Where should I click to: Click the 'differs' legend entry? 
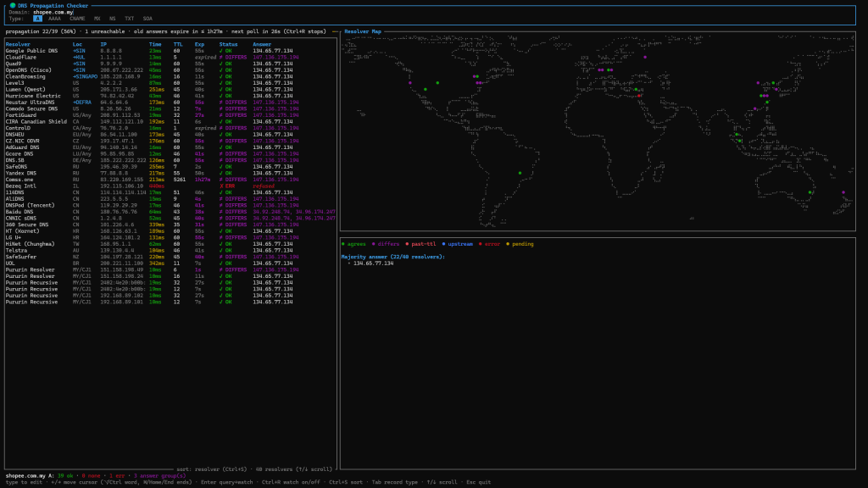386,244
